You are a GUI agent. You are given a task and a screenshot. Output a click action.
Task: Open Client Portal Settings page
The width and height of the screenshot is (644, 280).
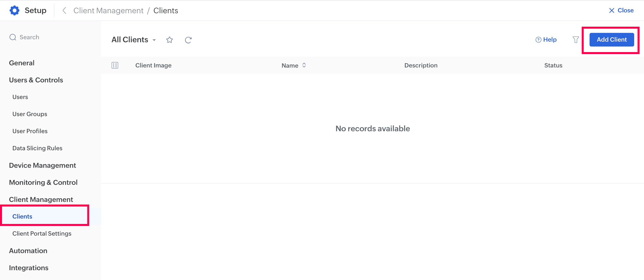pos(42,233)
